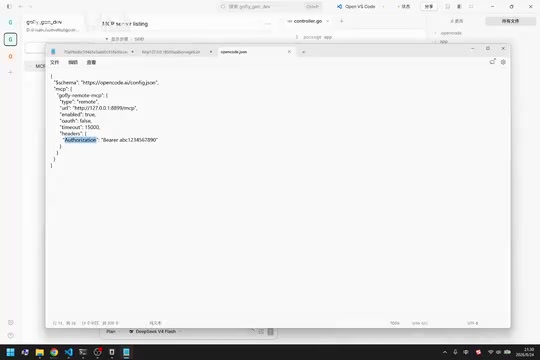Click the middle layout icon after 分享
This screenshot has width=540, height=360.
(459, 7)
